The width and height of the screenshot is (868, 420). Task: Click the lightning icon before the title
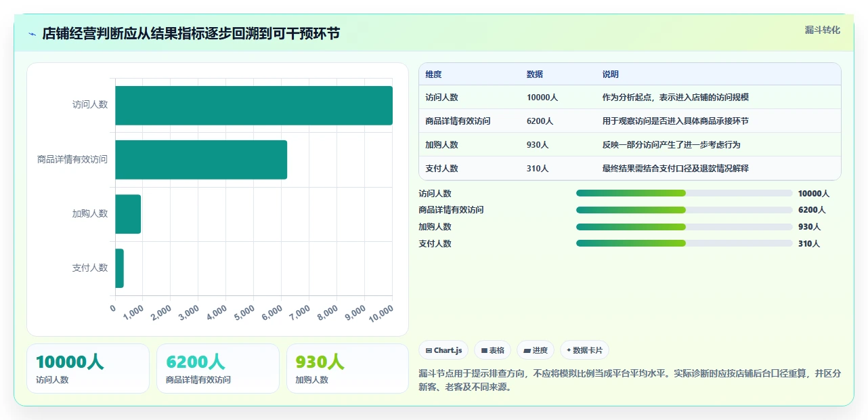[32, 34]
